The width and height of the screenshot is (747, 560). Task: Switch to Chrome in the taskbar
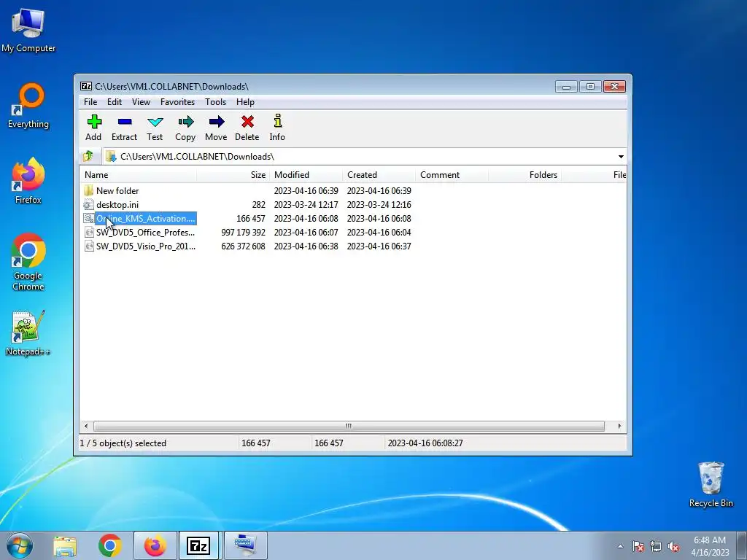(x=110, y=545)
